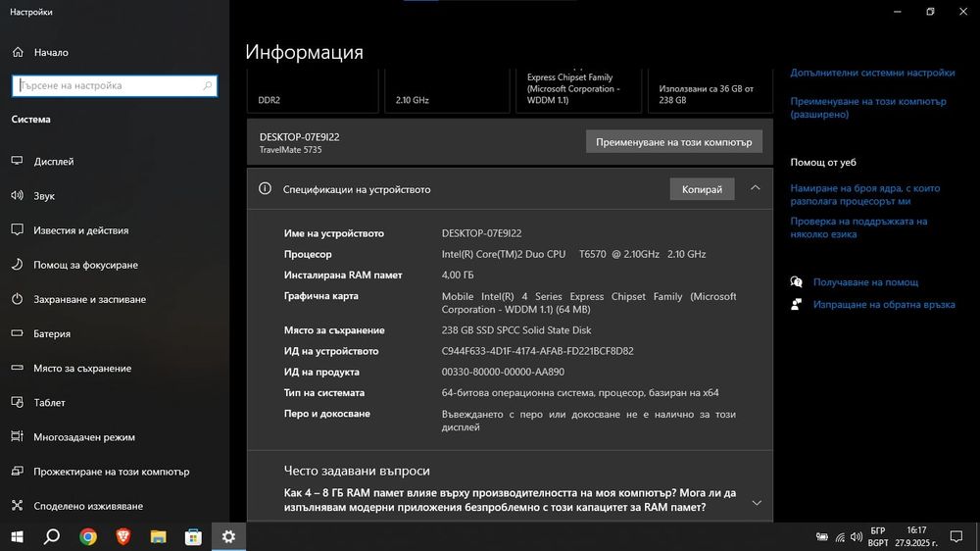Open the Начало home icon

click(x=18, y=52)
